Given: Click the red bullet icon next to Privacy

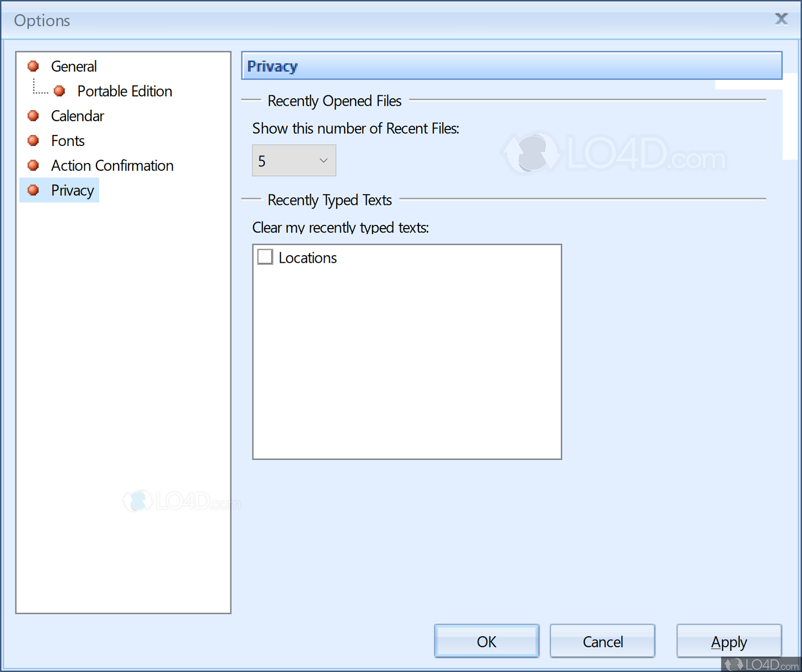Looking at the screenshot, I should 33,189.
